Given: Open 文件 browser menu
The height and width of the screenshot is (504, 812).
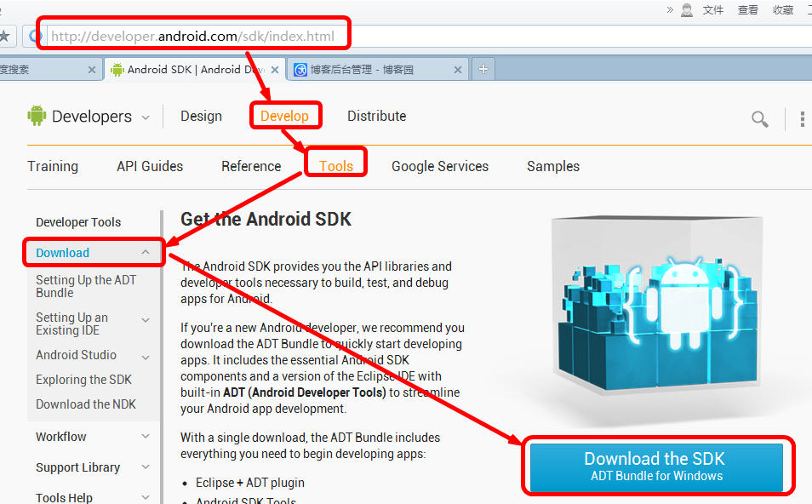Looking at the screenshot, I should pyautogui.click(x=712, y=10).
